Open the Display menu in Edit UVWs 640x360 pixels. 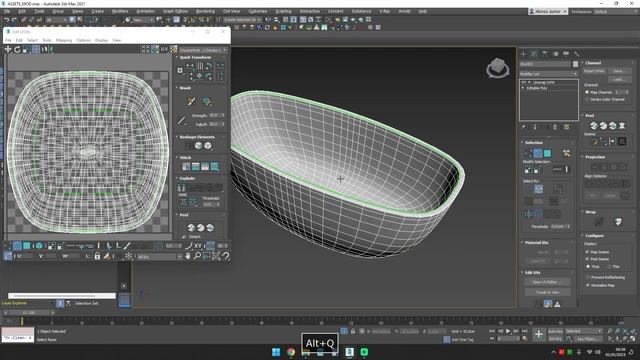pyautogui.click(x=101, y=40)
